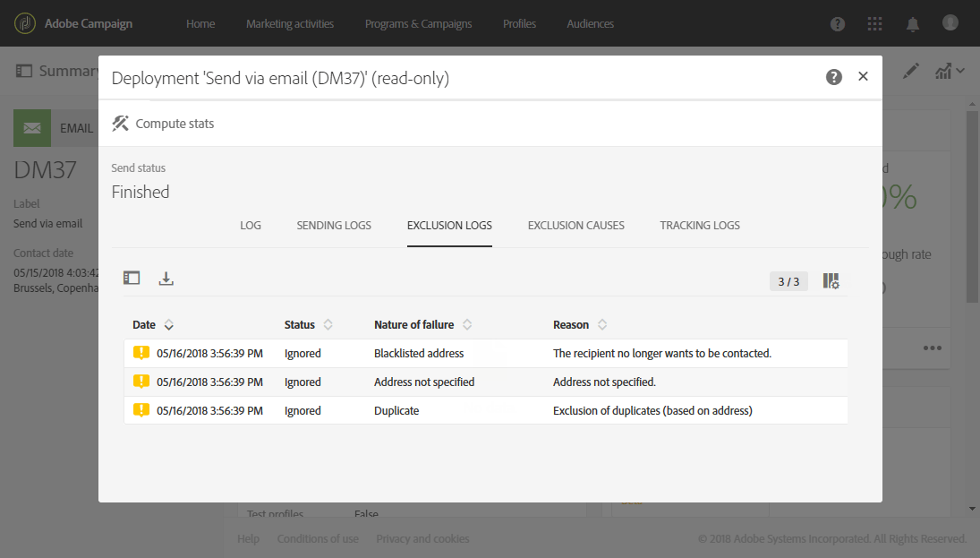Download the exclusion logs list
This screenshot has width=980, height=558.
166,278
